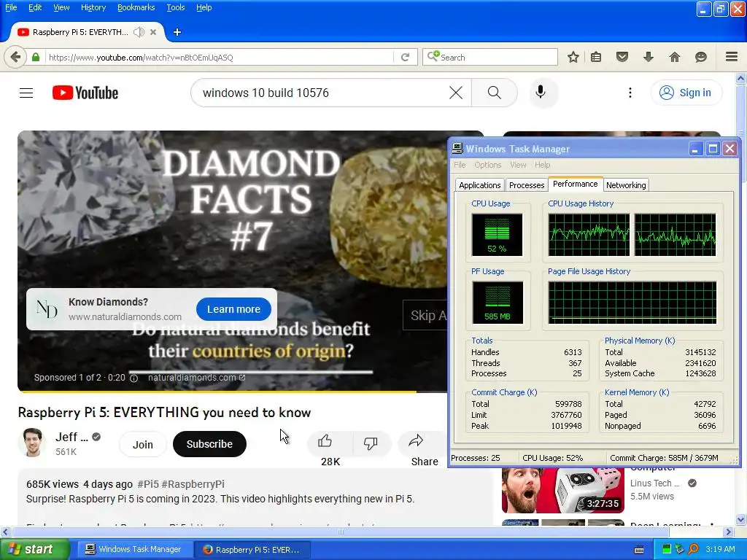This screenshot has width=747, height=560.
Task: Clear the YouTube search text
Action: pyautogui.click(x=456, y=93)
